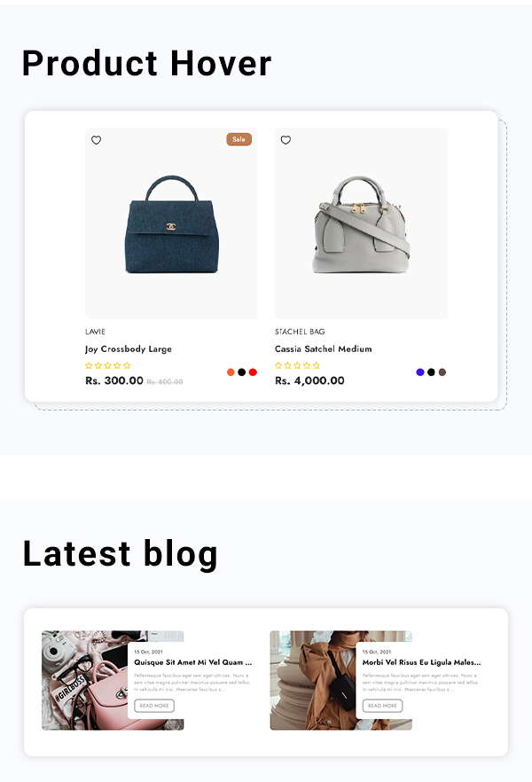The height and width of the screenshot is (782, 532).
Task: Click the Sale badge on Lavie bag
Action: tap(239, 139)
